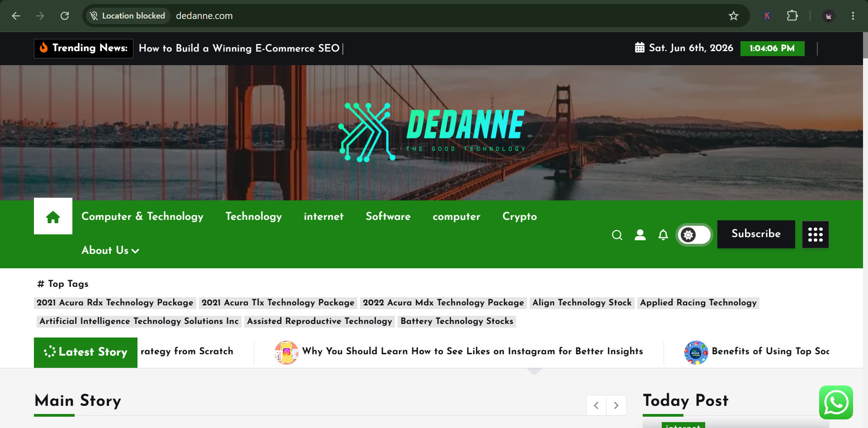Open the site search magnifier icon
868x428 pixels.
617,235
